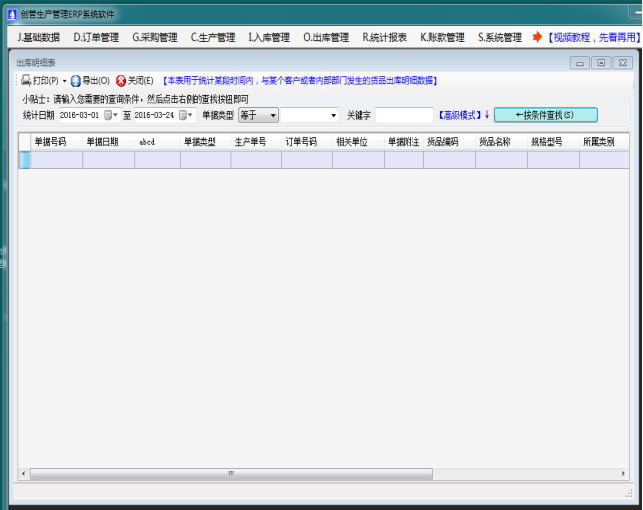Open the end date calendar picker

pyautogui.click(x=185, y=115)
